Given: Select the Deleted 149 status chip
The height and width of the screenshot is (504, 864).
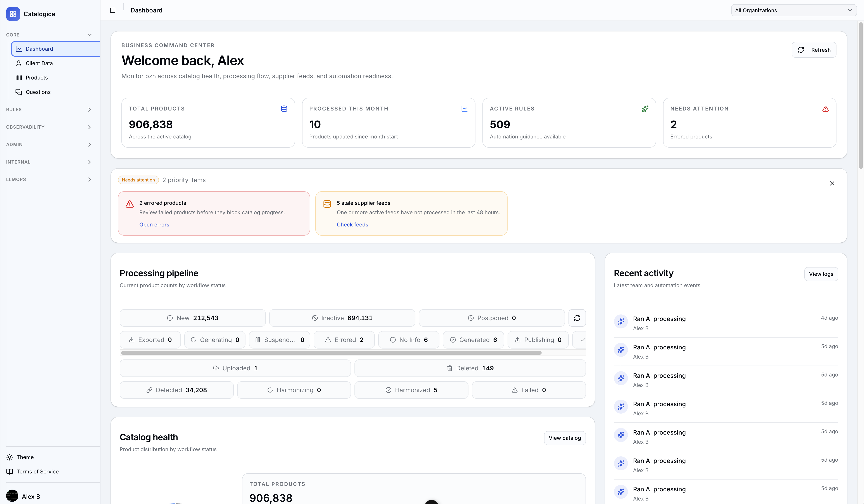Looking at the screenshot, I should tap(470, 368).
